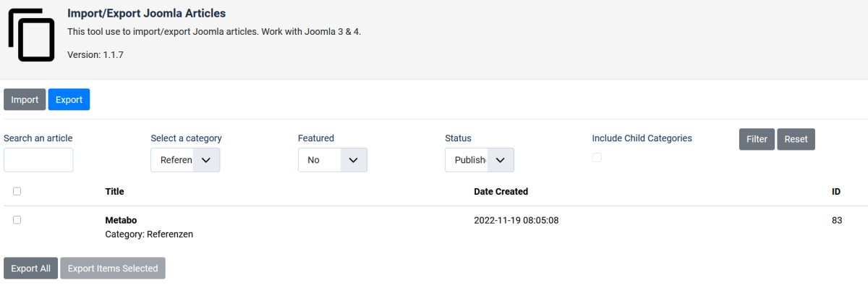Click the Title column header

[114, 191]
